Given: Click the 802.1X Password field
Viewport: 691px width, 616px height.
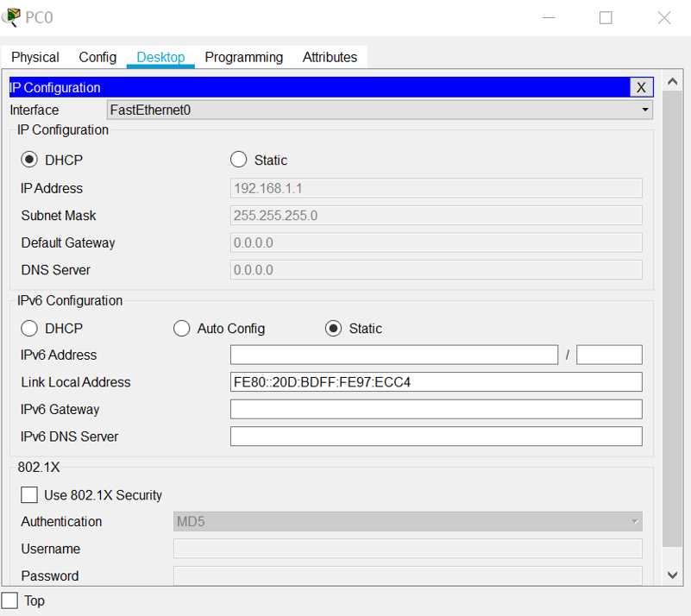Looking at the screenshot, I should (408, 576).
